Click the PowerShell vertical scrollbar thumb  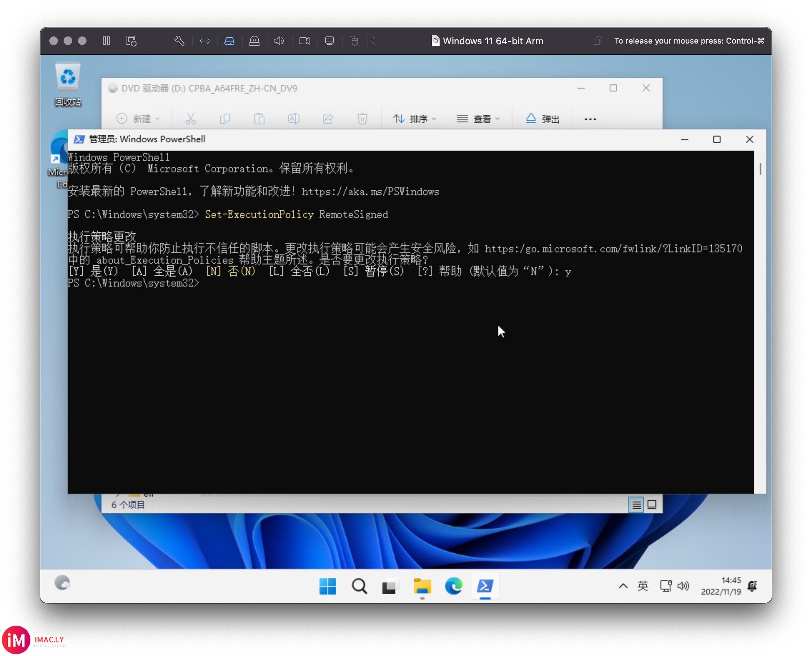(x=760, y=169)
